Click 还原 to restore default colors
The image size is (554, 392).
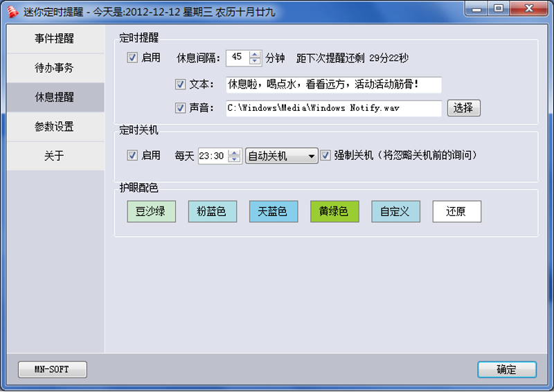[x=457, y=211]
